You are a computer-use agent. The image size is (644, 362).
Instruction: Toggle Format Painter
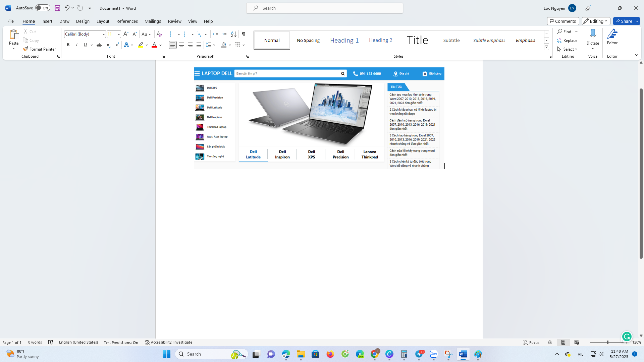(x=39, y=49)
